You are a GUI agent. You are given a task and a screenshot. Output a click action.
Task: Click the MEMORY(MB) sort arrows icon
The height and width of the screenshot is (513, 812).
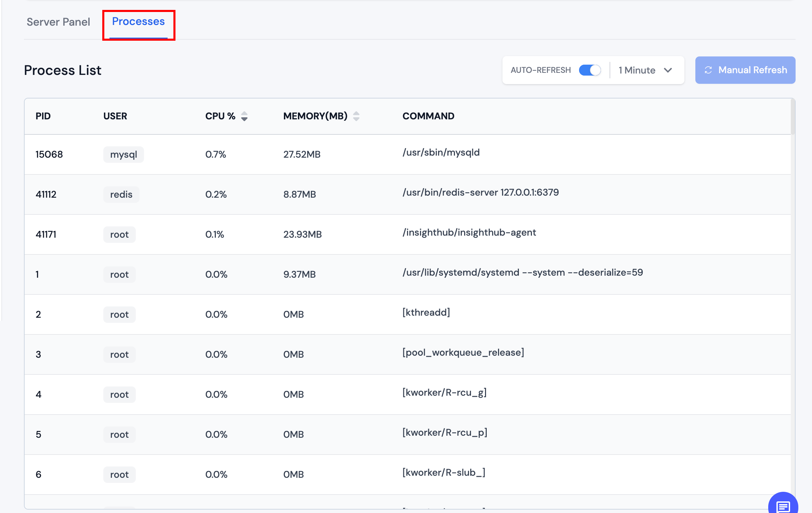click(356, 116)
